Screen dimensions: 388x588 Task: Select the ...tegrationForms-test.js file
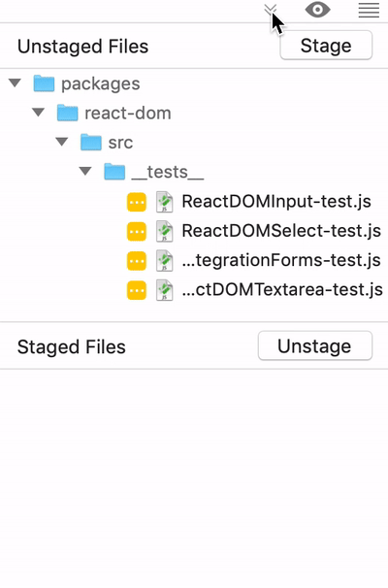coord(281,260)
